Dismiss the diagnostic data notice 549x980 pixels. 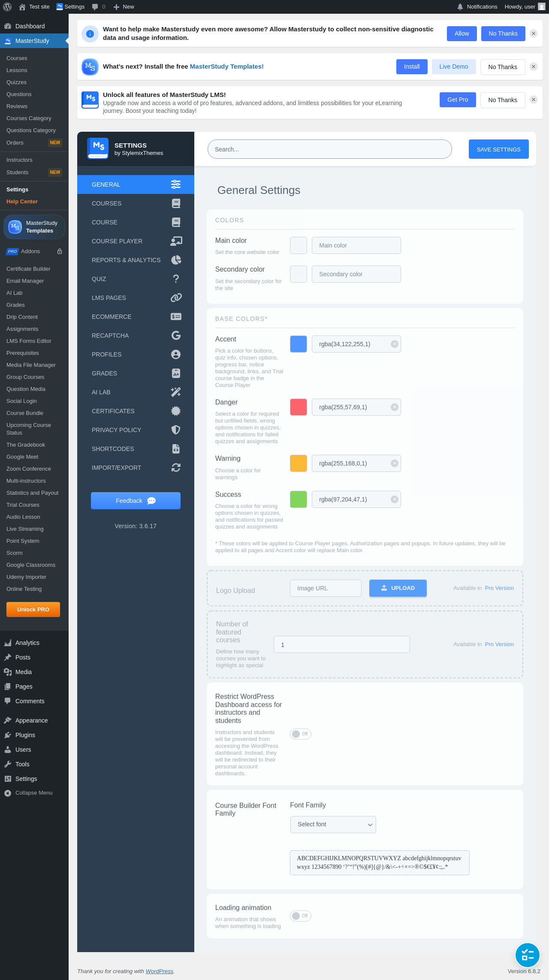(x=534, y=33)
